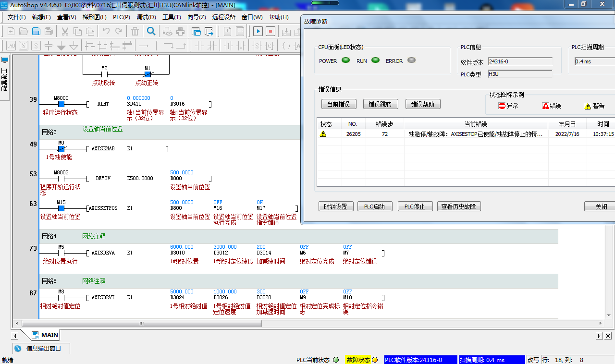Cut selection using the scissors icon
Screen dimensions: 615x364
tap(65, 32)
